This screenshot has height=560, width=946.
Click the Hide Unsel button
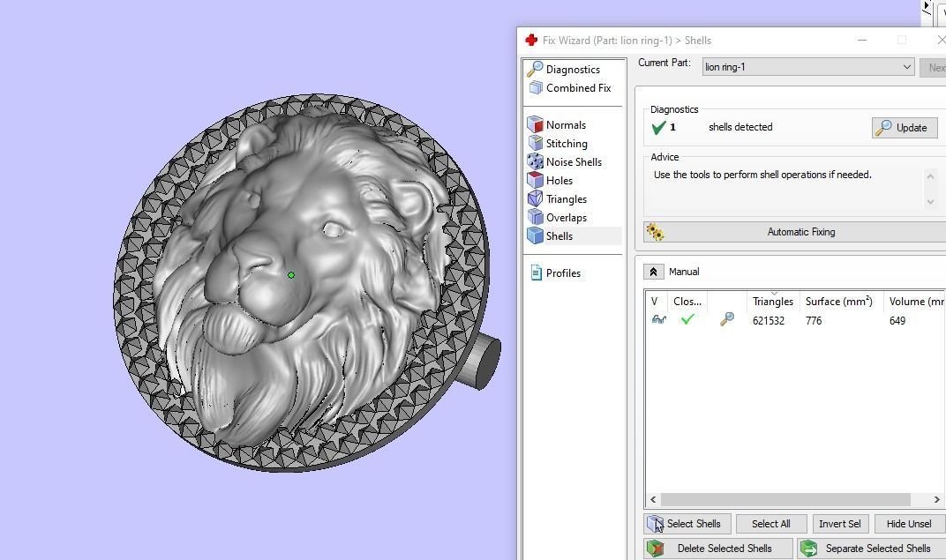[x=909, y=524]
